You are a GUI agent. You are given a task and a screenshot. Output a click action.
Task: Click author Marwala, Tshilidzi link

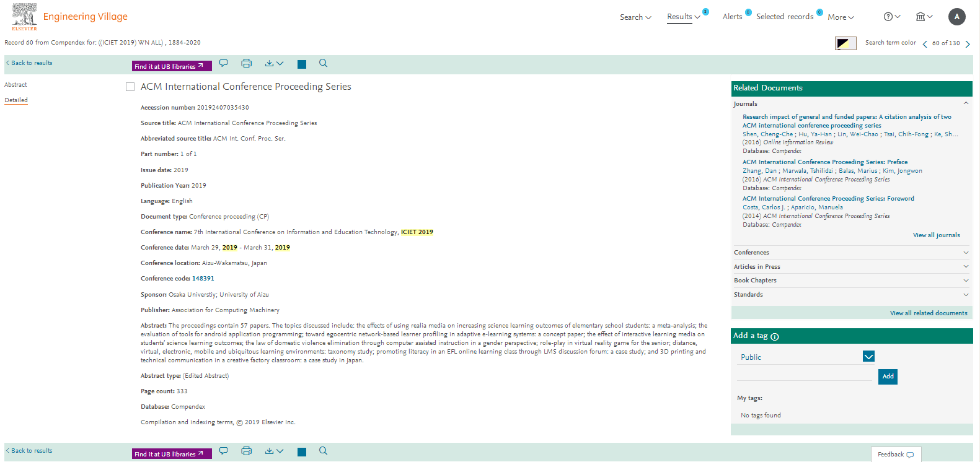(807, 171)
